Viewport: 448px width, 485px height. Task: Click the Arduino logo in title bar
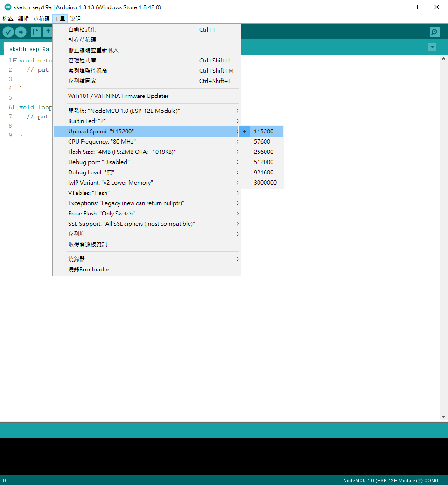point(7,7)
